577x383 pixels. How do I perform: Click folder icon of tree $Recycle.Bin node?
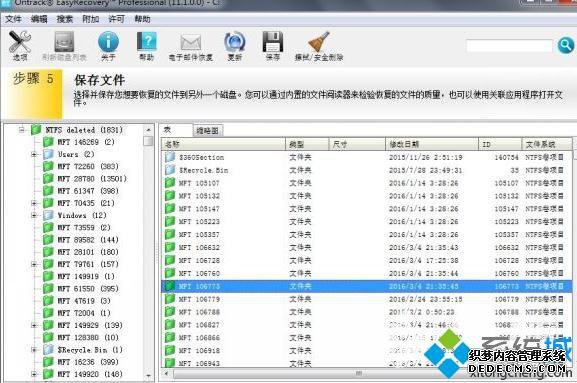pyautogui.click(x=48, y=350)
